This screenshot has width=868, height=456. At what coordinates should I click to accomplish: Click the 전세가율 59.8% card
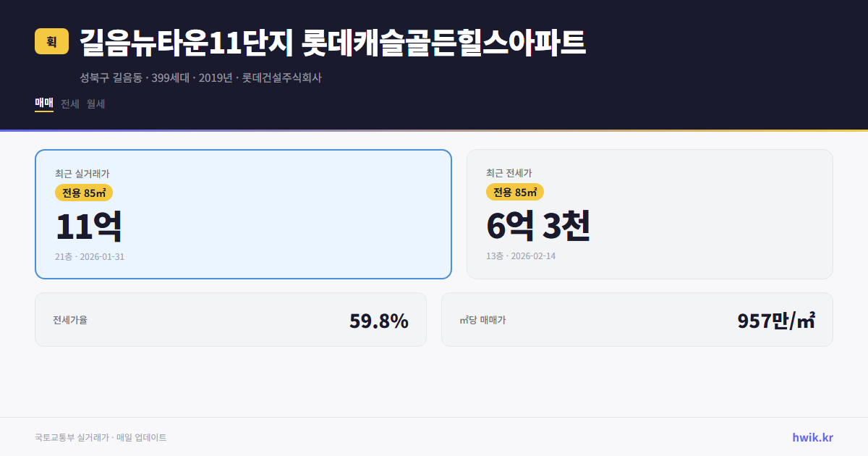click(x=231, y=319)
